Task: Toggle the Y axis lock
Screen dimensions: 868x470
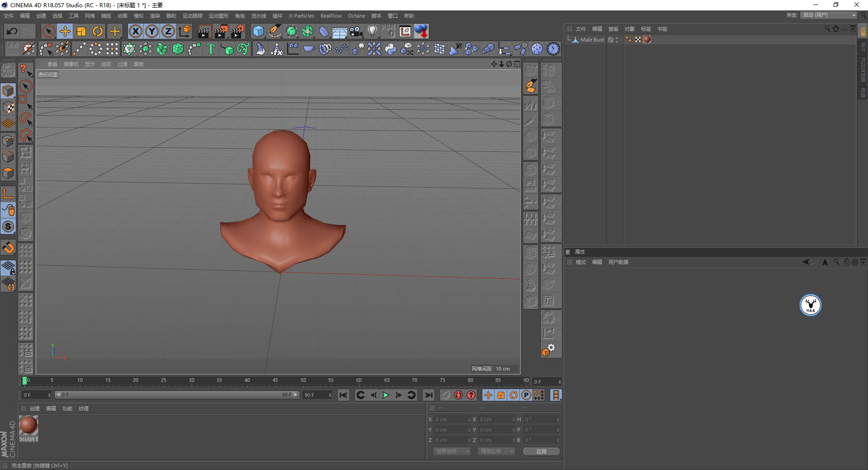Action: (152, 31)
